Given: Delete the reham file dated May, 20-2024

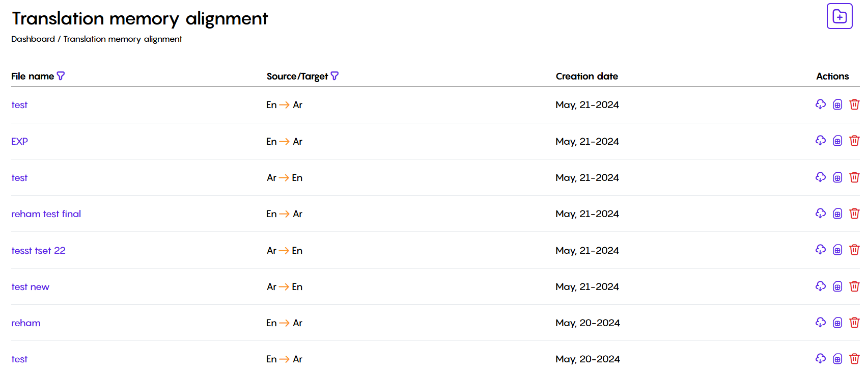Looking at the screenshot, I should (854, 323).
